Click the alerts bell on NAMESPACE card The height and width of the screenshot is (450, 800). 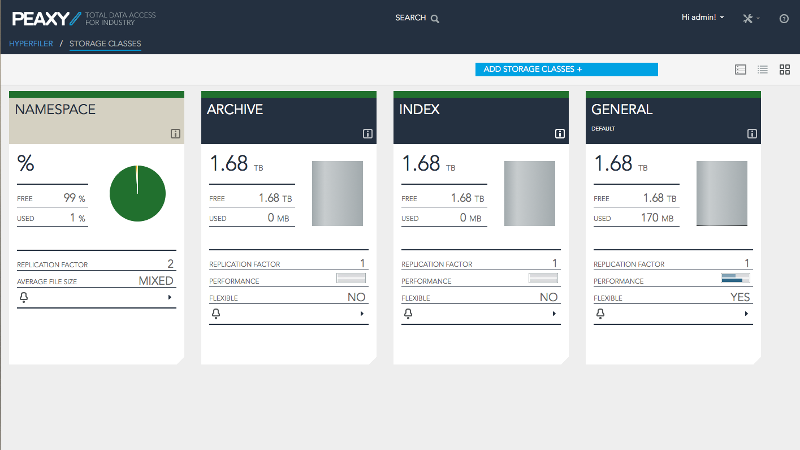tap(23, 298)
